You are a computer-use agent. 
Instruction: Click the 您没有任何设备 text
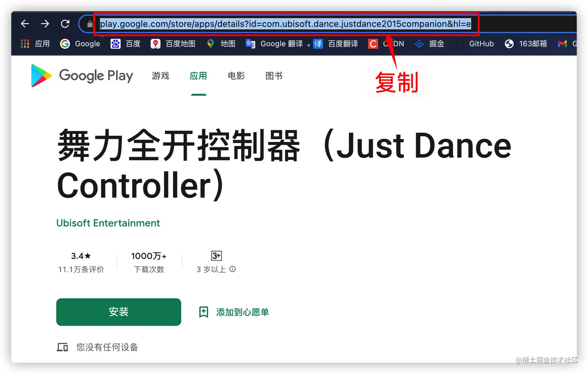click(107, 347)
